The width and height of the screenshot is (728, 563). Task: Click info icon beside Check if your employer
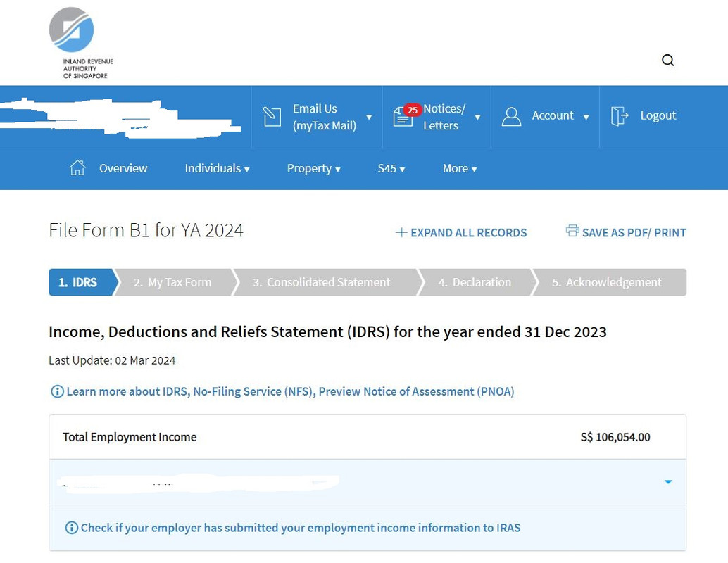72,528
